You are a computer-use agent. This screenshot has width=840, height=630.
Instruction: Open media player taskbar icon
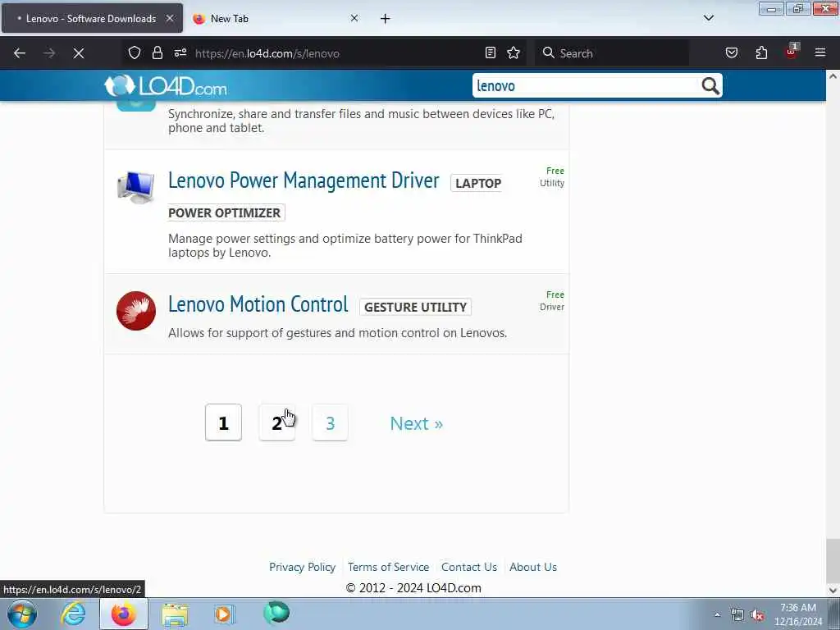pyautogui.click(x=225, y=614)
